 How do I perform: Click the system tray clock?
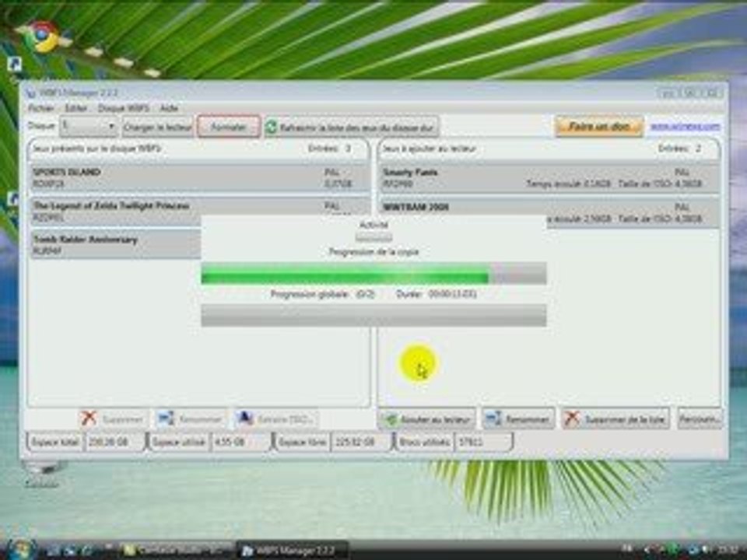pos(729,550)
